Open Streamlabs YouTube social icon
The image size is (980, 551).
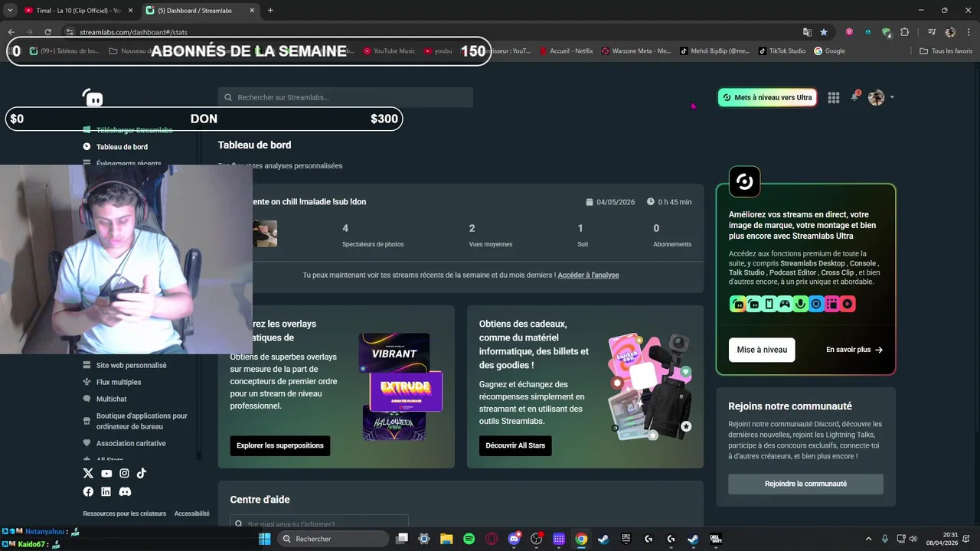pyautogui.click(x=106, y=474)
